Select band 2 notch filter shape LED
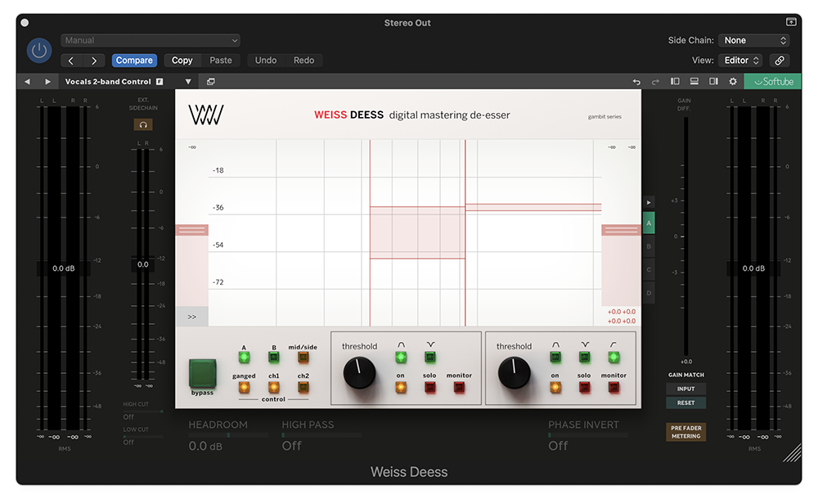 (x=584, y=358)
